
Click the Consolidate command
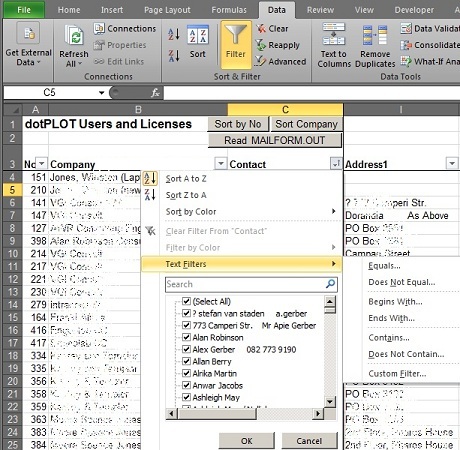point(430,45)
